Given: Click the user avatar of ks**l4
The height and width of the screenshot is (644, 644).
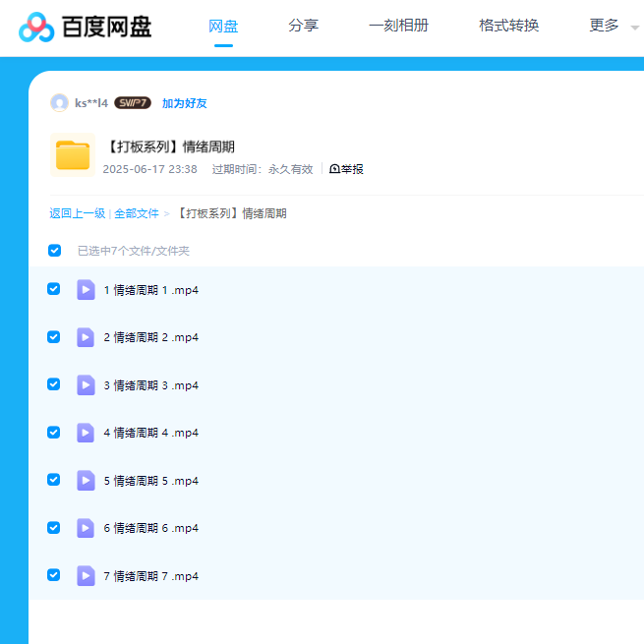Looking at the screenshot, I should (x=59, y=103).
